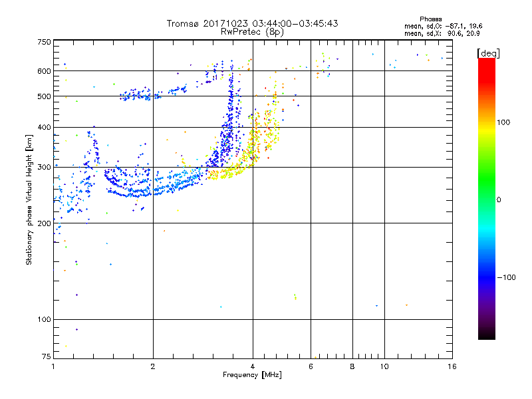Click the y-axis tick label '400'

point(44,127)
